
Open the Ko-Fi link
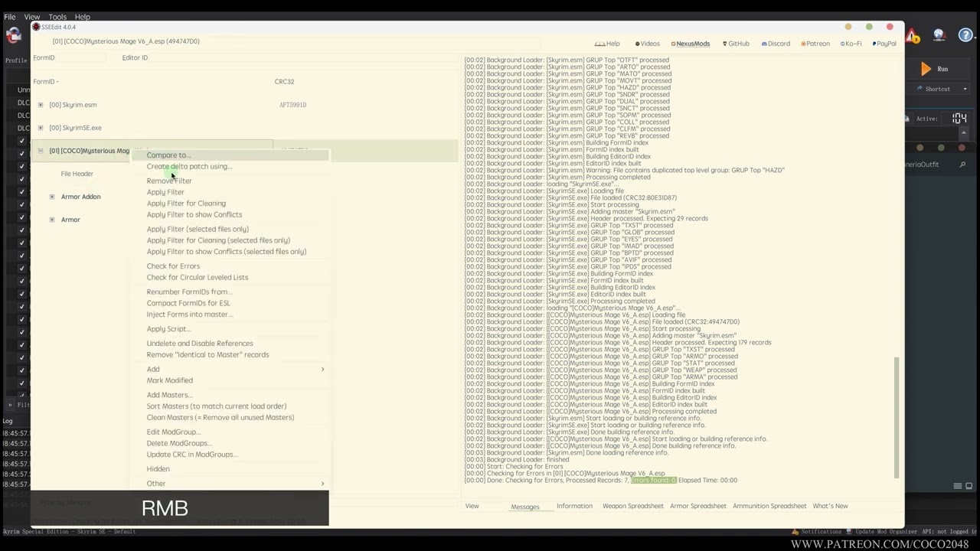[851, 44]
